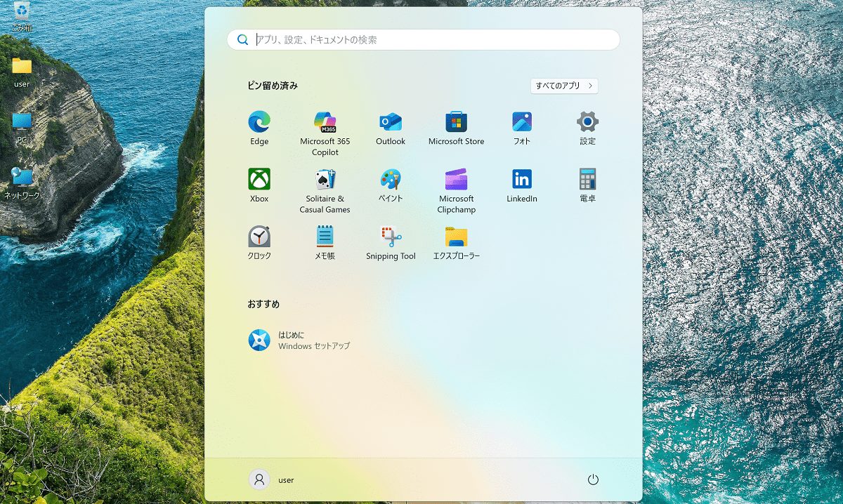Open メモ帳 (Notepad)
The width and height of the screenshot is (843, 504).
tap(325, 243)
